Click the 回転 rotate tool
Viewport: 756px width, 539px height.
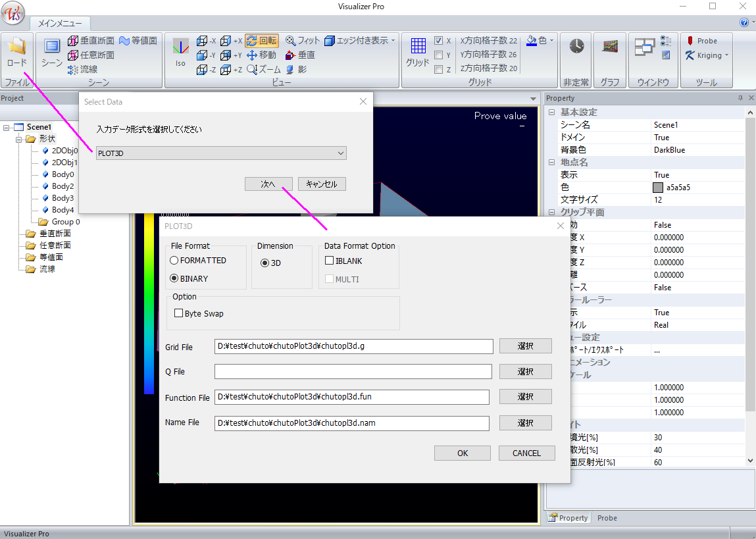coord(261,41)
